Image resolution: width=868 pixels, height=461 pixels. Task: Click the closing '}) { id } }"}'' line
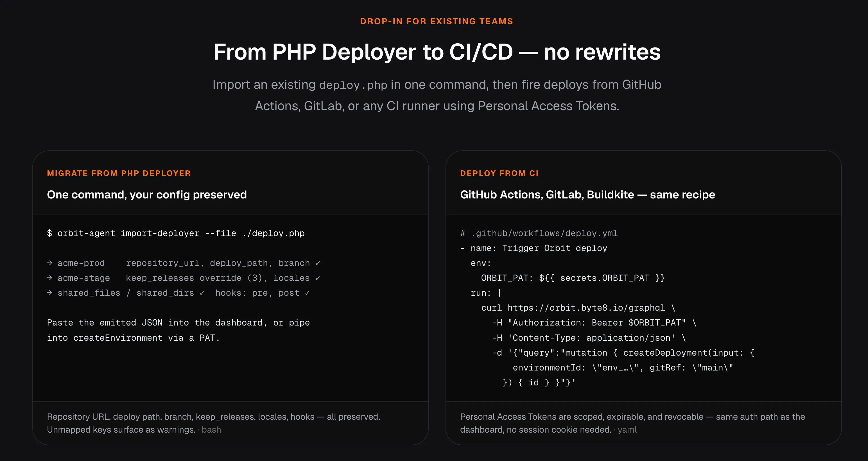click(539, 383)
